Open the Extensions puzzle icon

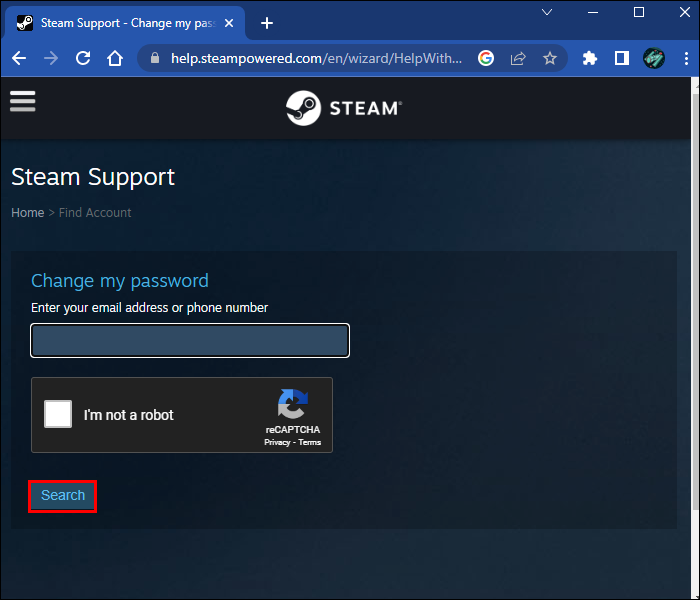point(590,58)
